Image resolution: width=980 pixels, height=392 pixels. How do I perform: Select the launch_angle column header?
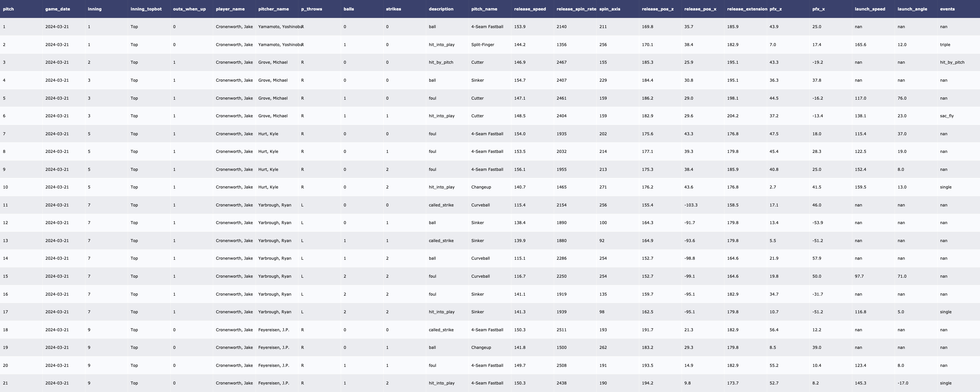(x=912, y=9)
